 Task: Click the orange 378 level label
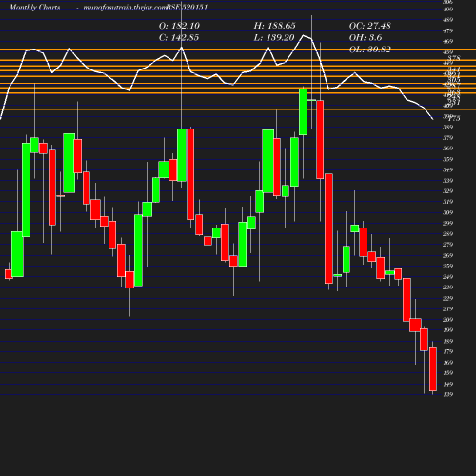click(454, 58)
